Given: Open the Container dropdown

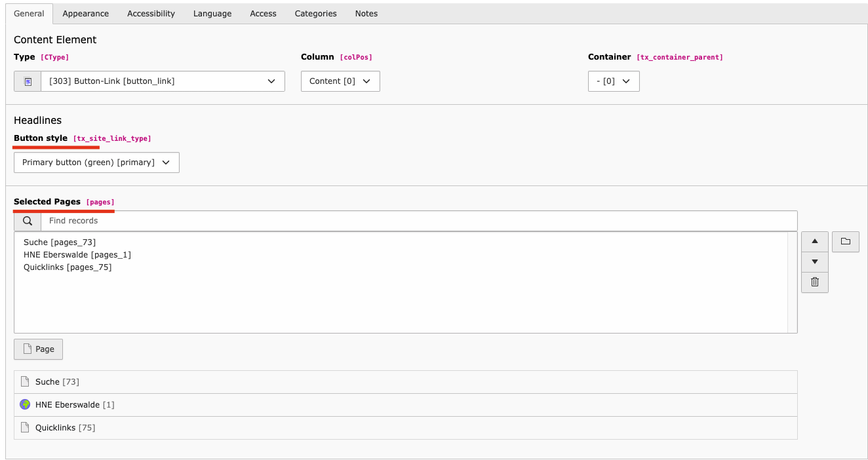Looking at the screenshot, I should tap(613, 81).
